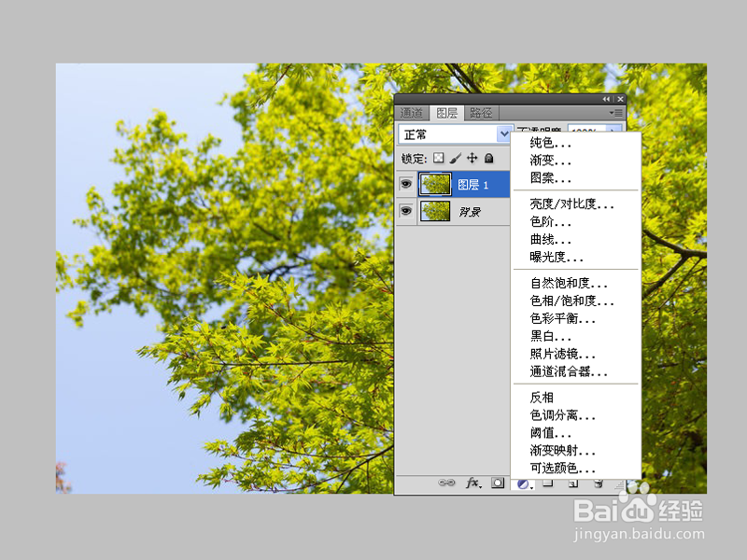
Task: Click the opacity percentage field
Action: tap(587, 129)
